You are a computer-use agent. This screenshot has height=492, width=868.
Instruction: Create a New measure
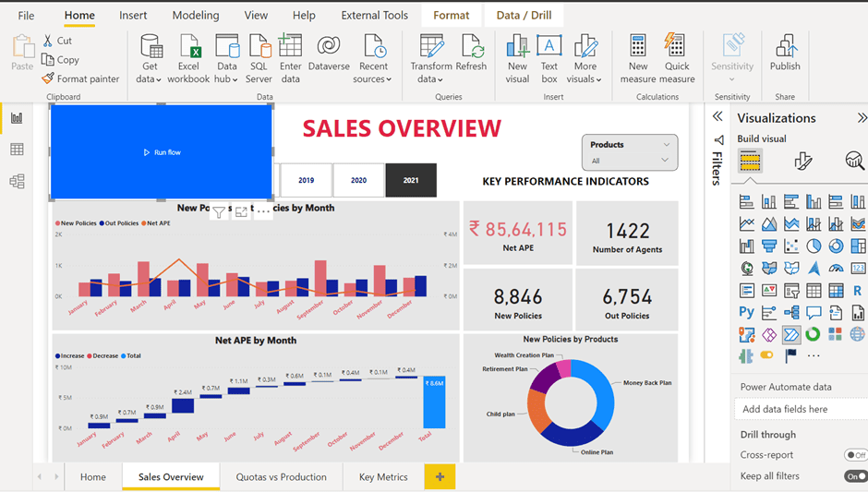[638, 48]
